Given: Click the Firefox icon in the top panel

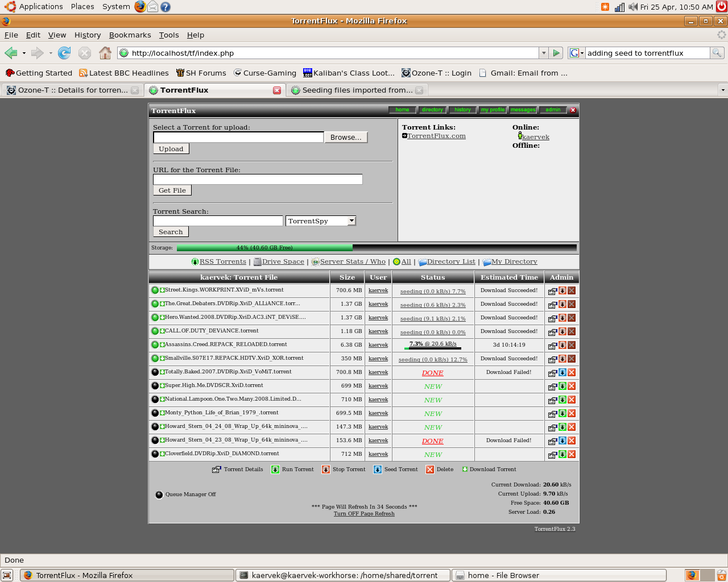Looking at the screenshot, I should [x=140, y=7].
